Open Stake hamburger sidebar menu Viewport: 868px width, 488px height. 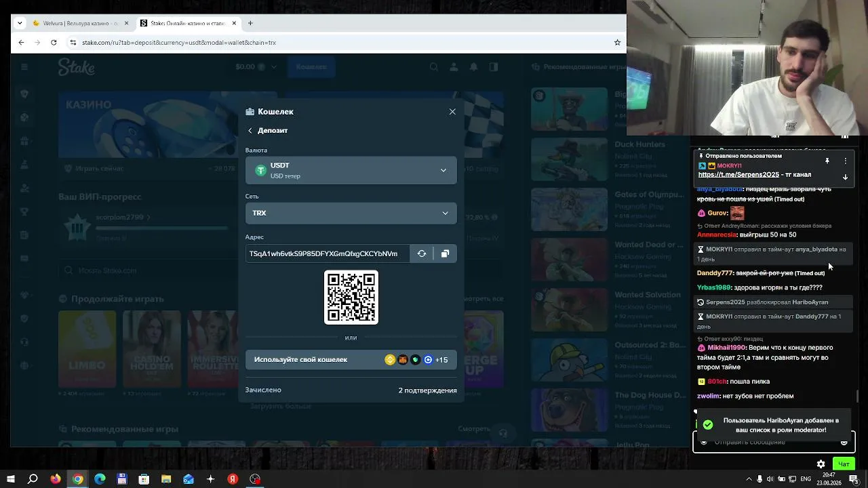pyautogui.click(x=24, y=67)
